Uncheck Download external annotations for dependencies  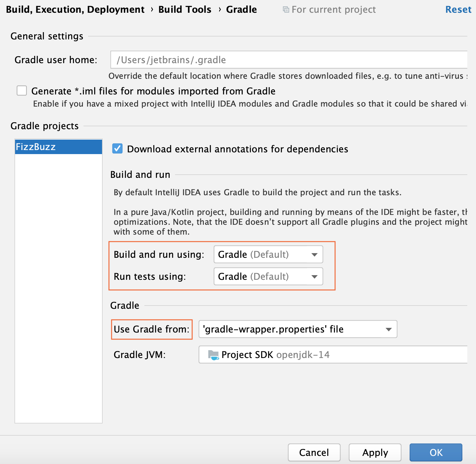point(117,149)
